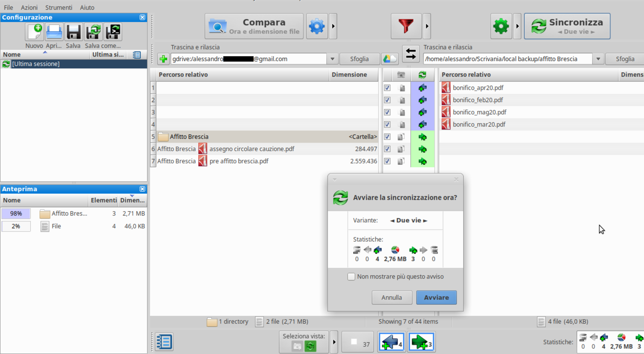Screen dimensions: 644x354
Task: Click the Google Drive cloud icon
Action: (390, 59)
